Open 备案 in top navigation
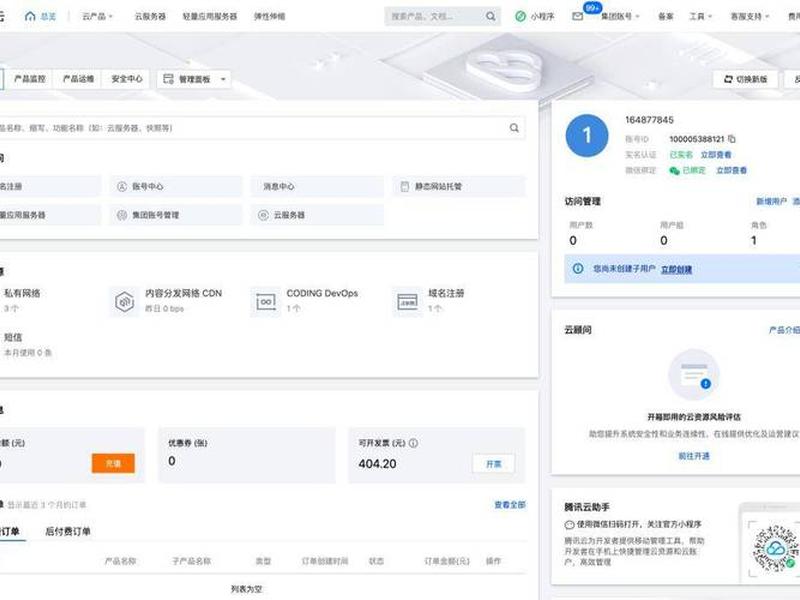This screenshot has height=600, width=800. [665, 16]
